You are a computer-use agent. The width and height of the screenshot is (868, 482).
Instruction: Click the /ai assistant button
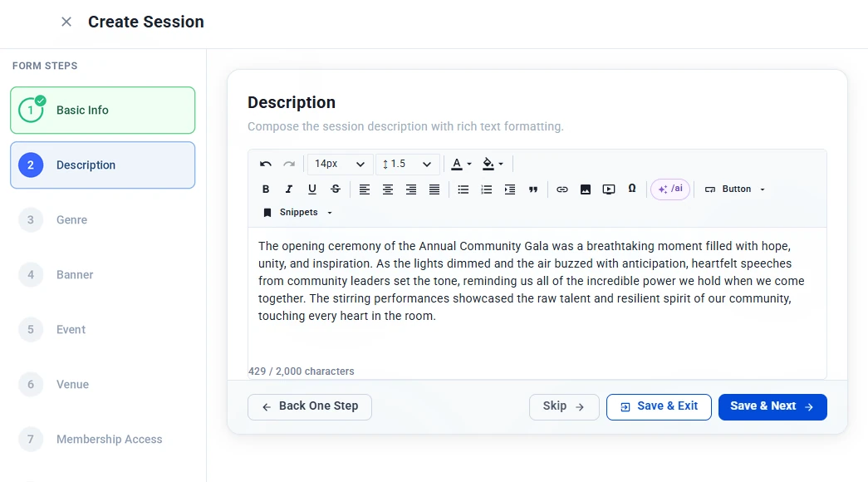pyautogui.click(x=670, y=189)
